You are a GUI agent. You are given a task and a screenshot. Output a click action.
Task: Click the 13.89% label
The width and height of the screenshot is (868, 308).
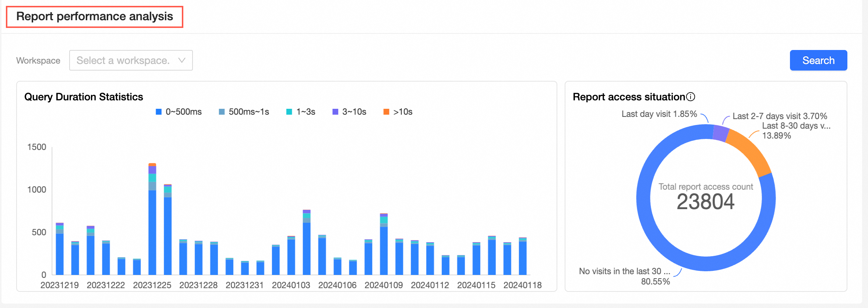pyautogui.click(x=776, y=136)
